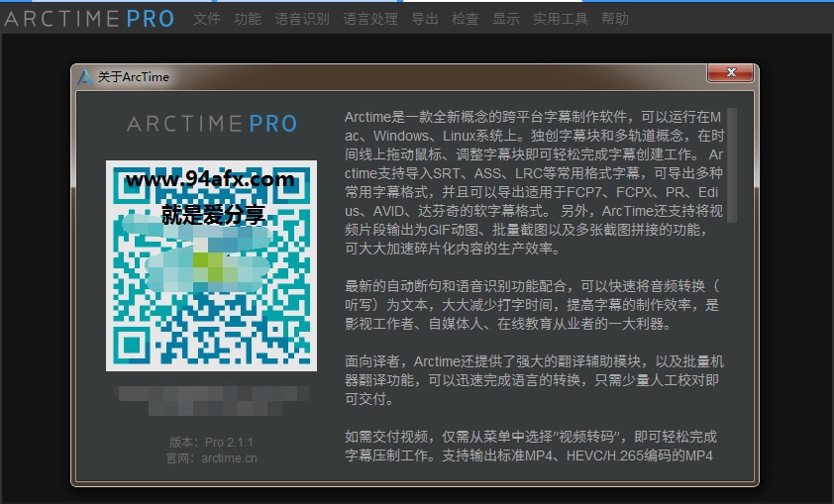Close the 关于ArcTime dialog

730,72
